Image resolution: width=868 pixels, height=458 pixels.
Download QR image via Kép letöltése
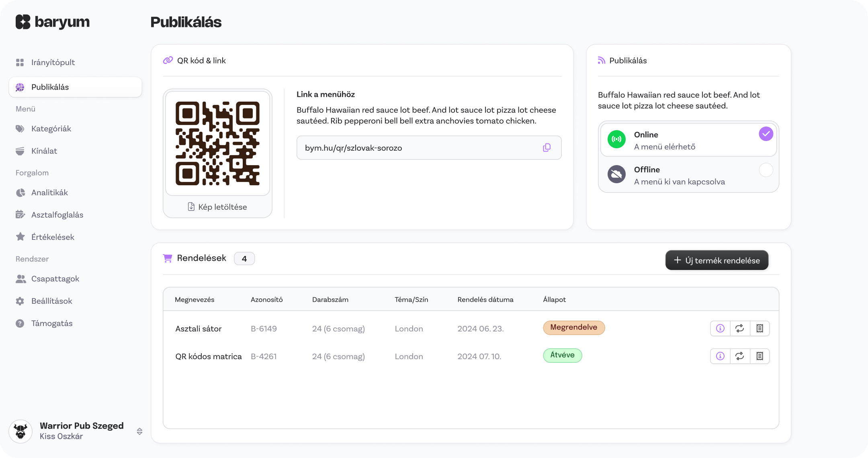click(217, 207)
